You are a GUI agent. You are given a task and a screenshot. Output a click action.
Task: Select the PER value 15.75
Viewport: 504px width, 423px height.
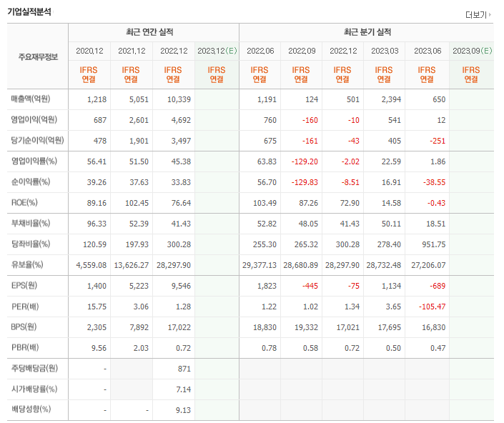(97, 307)
